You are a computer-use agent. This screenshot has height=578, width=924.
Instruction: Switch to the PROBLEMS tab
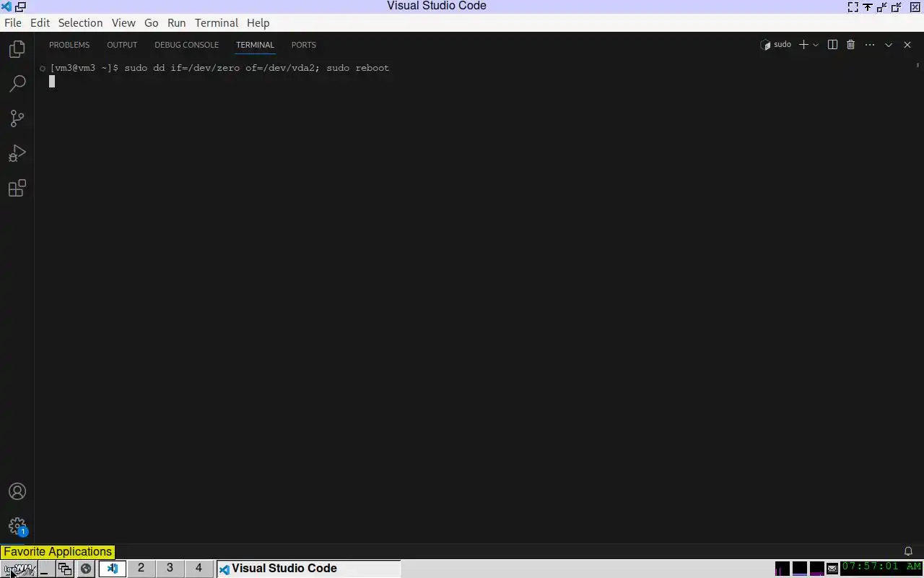click(69, 45)
